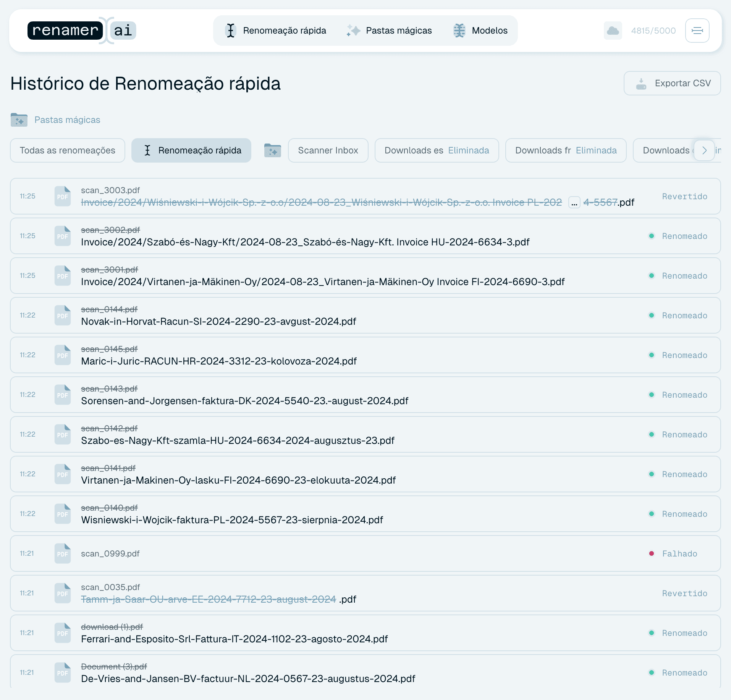
Task: Click the PDF icon of scan_0999.pdf row
Action: (x=63, y=553)
